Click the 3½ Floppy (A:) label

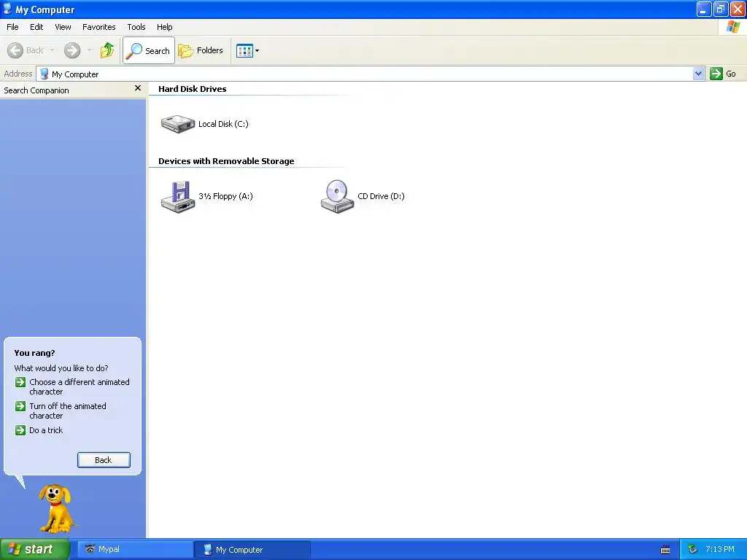[x=225, y=196]
